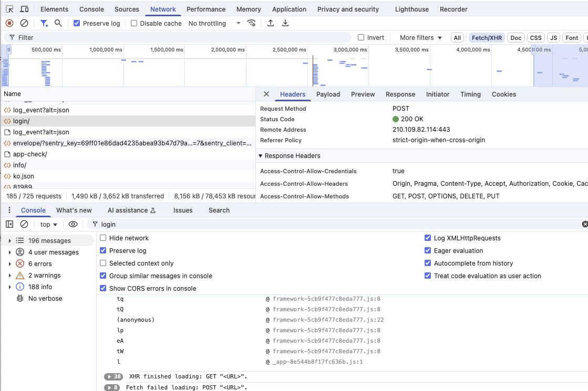Clear the network log
Screen dimensions: 588x391
[x=24, y=23]
